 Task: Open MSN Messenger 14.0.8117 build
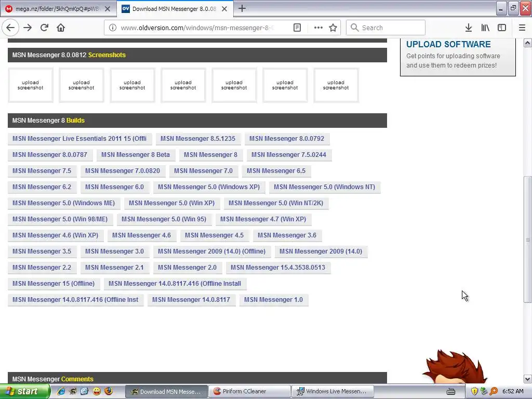pyautogui.click(x=191, y=300)
